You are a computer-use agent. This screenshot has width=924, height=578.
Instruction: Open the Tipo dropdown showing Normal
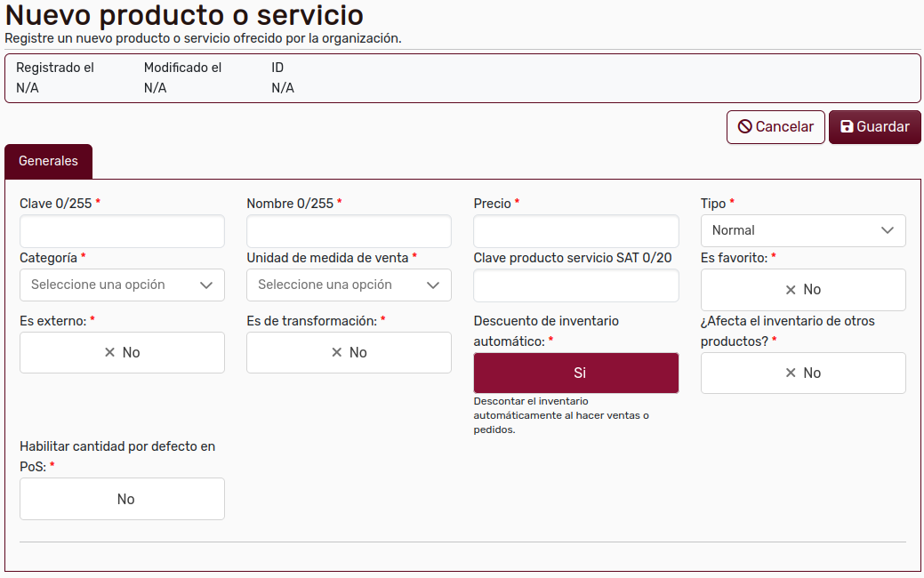pos(803,230)
